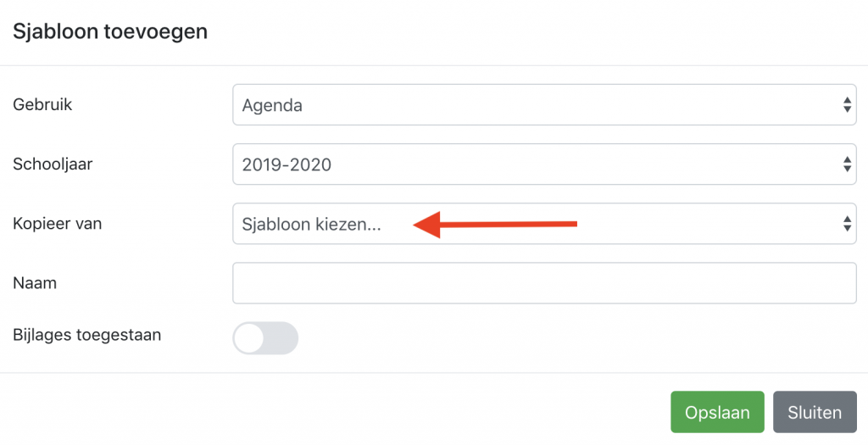Click the up-down arrows of Schooljaar select
Image resolution: width=868 pixels, height=445 pixels.
847,164
